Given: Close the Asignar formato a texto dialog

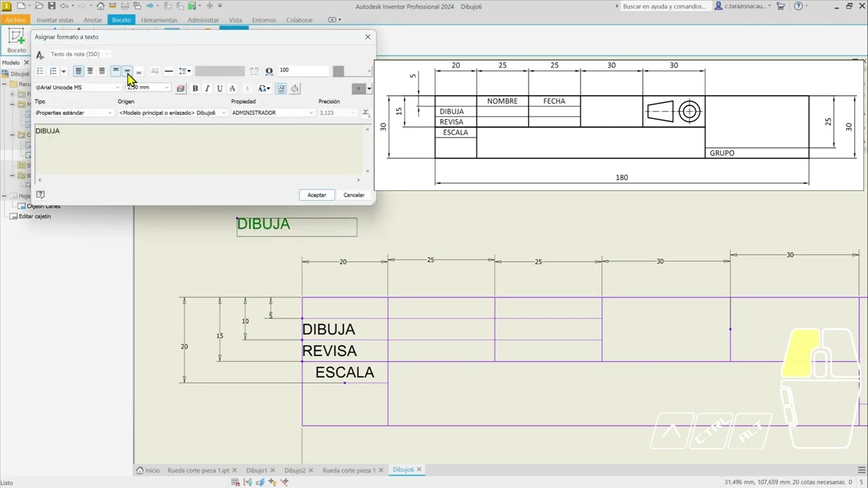Looking at the screenshot, I should pos(368,37).
